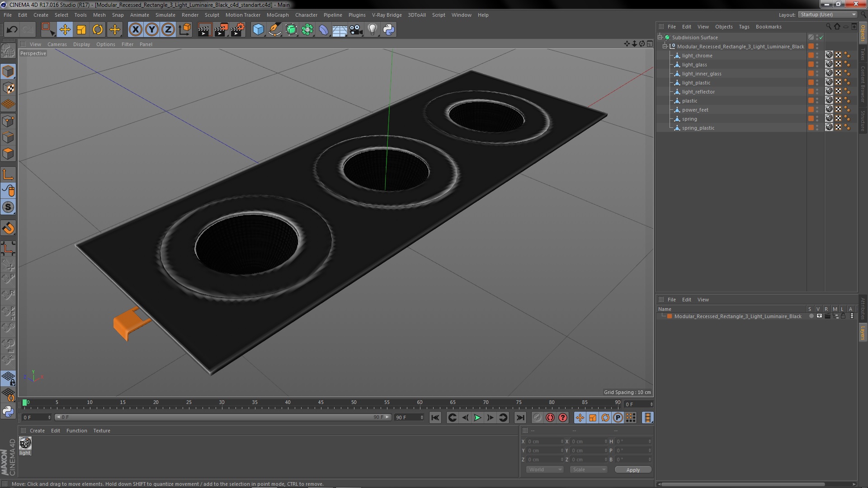Click the Undo arrow icon
868x488 pixels.
(x=12, y=30)
